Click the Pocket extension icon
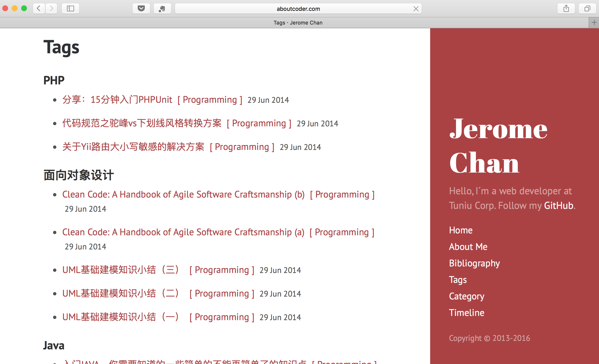The image size is (599, 364). click(141, 8)
